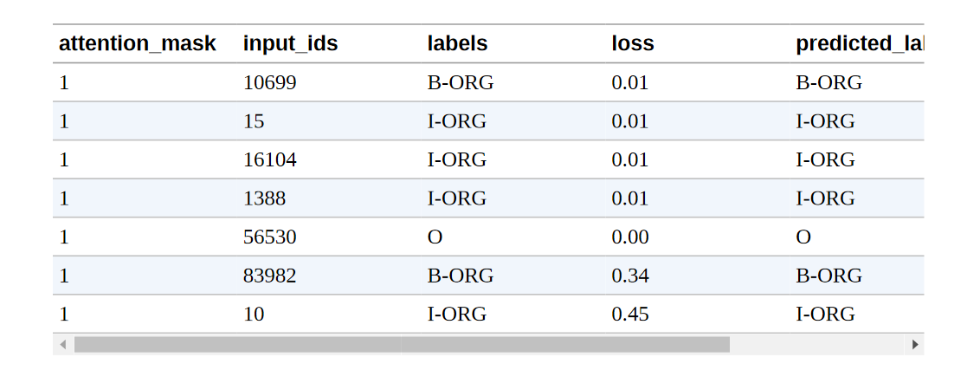Select the input_ids cell containing 16104
The width and height of the screenshot is (980, 370).
pyautogui.click(x=329, y=159)
